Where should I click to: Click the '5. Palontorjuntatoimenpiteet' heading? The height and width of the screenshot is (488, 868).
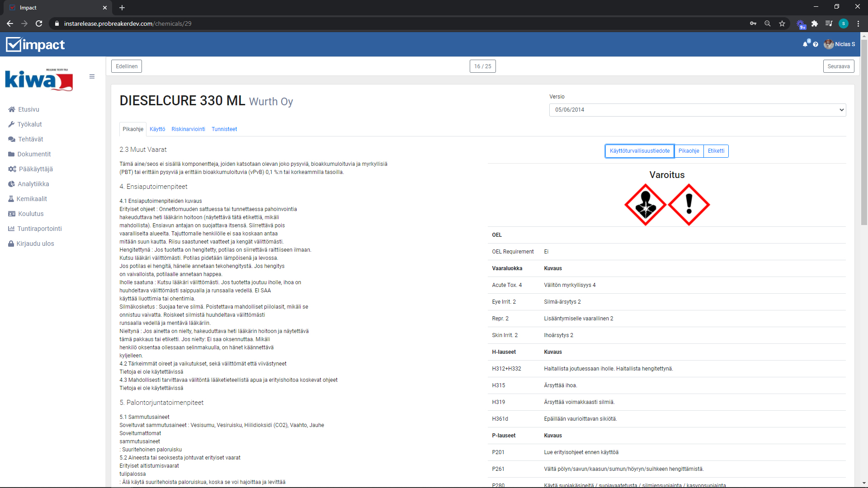(161, 403)
